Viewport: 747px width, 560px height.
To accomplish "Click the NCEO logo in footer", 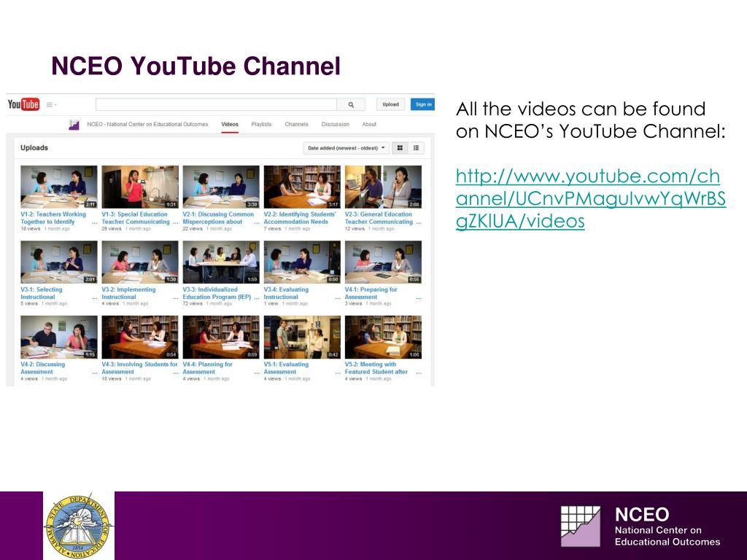I will click(x=640, y=526).
